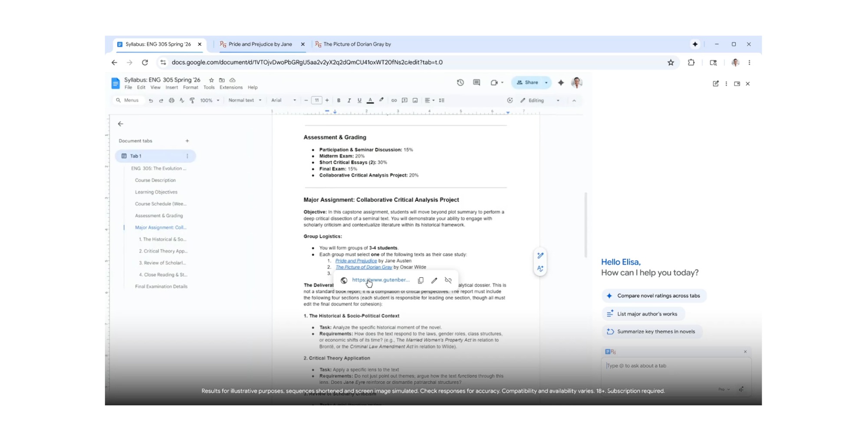The width and height of the screenshot is (868, 434).
Task: Add a new document tab
Action: pos(187,141)
